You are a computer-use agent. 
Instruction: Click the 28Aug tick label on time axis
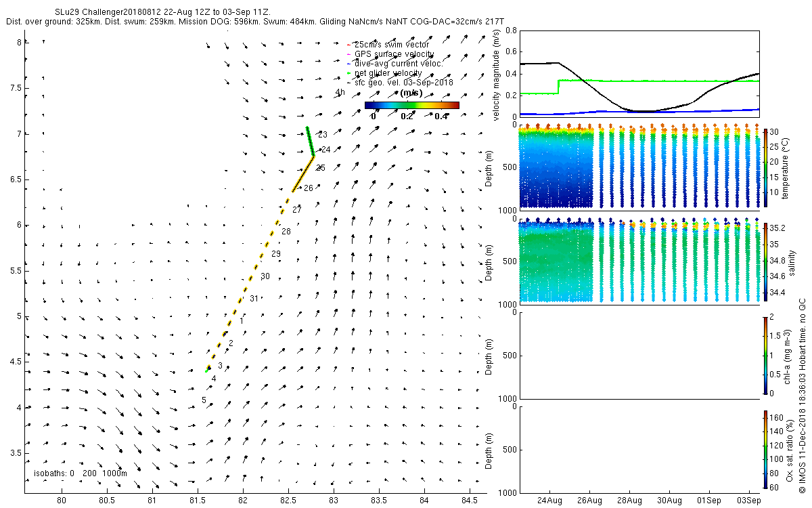pyautogui.click(x=630, y=500)
